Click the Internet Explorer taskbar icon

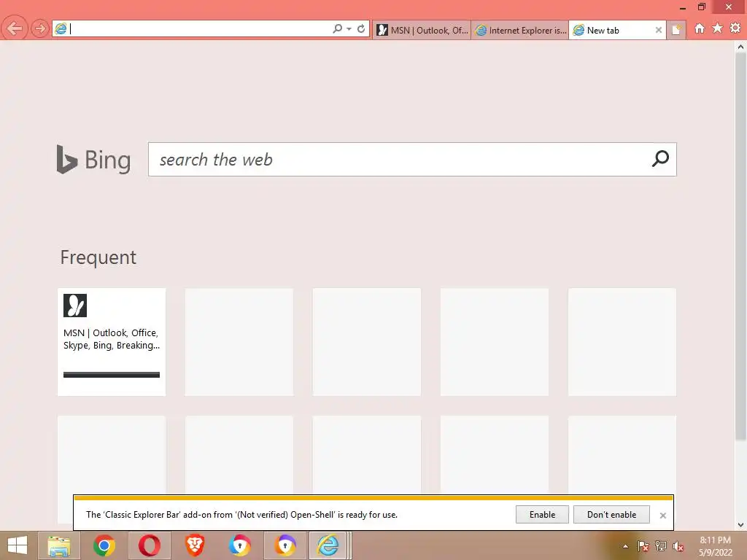pos(328,545)
